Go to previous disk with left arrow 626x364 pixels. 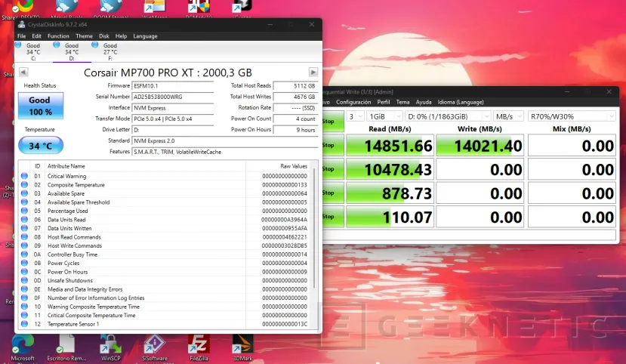click(x=23, y=72)
